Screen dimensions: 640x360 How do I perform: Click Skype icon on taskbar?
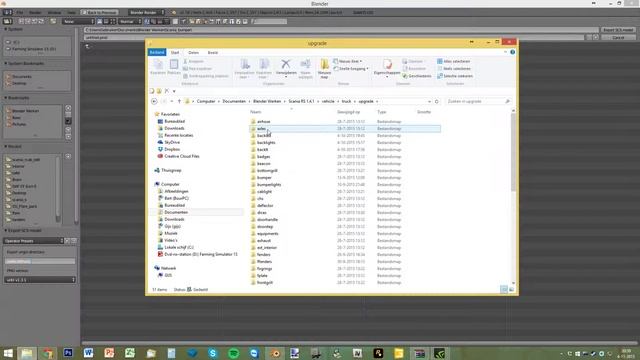click(x=213, y=353)
